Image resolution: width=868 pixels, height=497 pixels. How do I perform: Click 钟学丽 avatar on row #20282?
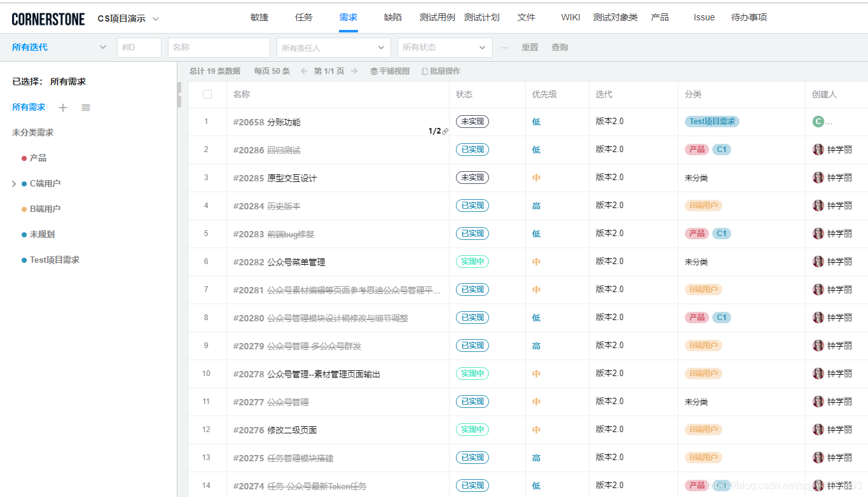818,262
